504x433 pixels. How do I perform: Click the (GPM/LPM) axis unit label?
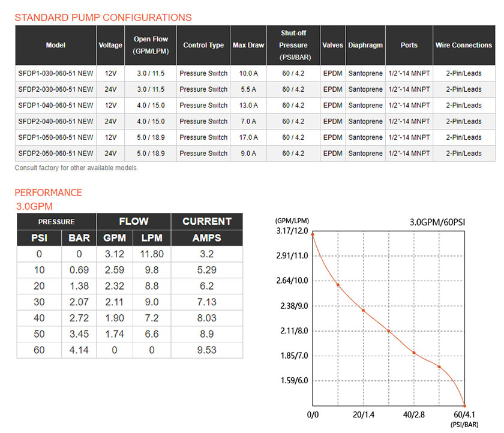[x=292, y=221]
